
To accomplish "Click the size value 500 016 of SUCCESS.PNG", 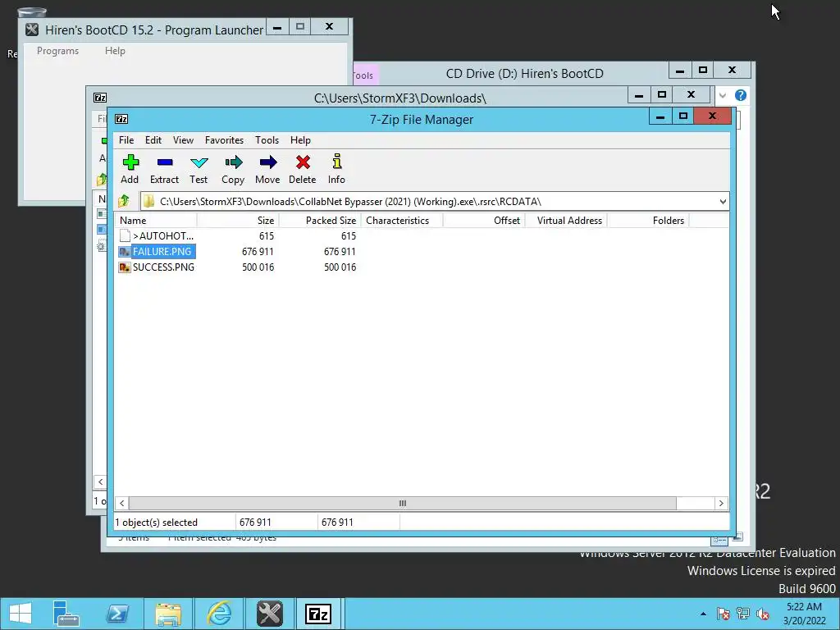I will point(258,267).
